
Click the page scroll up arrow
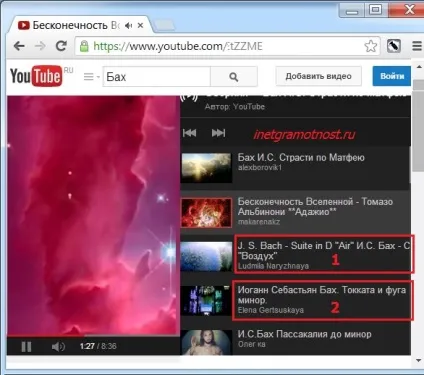pos(419,67)
